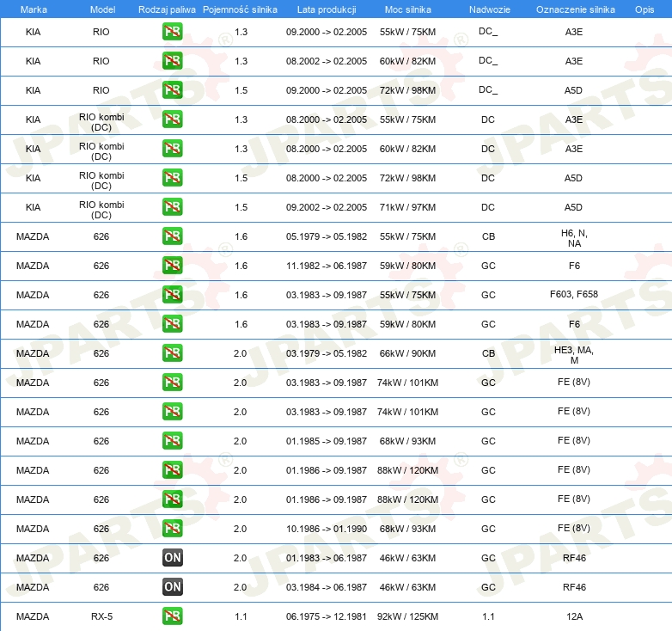
Task: Select production years 08.2002 -> 02.2005
Action: 327,61
